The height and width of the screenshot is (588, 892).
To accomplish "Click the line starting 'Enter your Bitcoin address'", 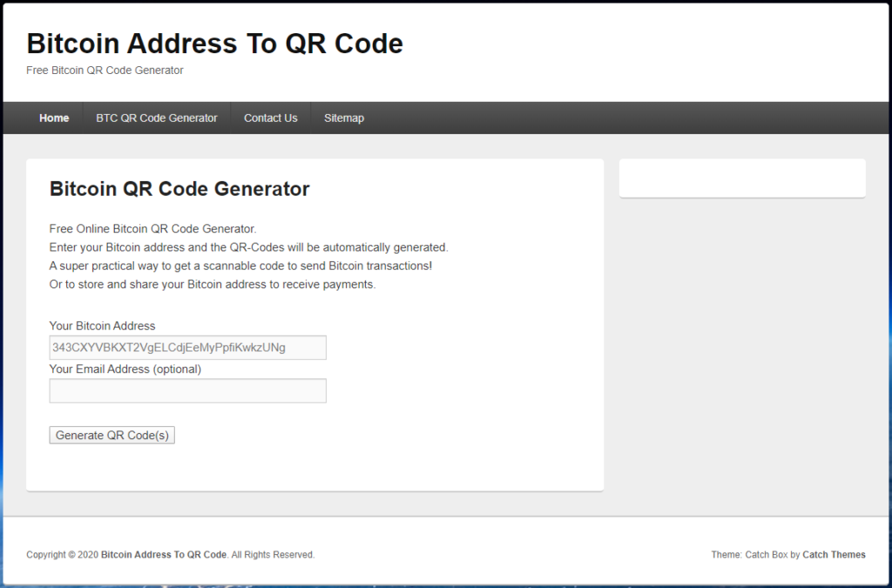I will 248,247.
